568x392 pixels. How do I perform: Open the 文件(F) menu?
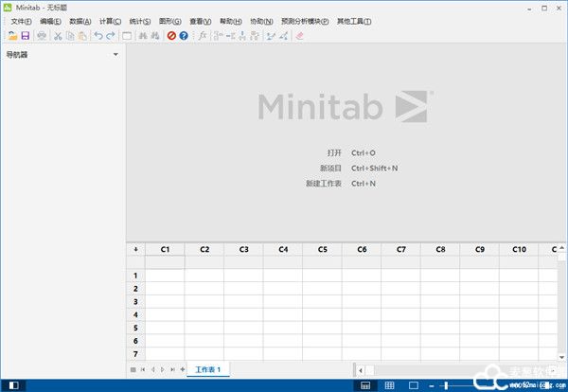tap(21, 22)
